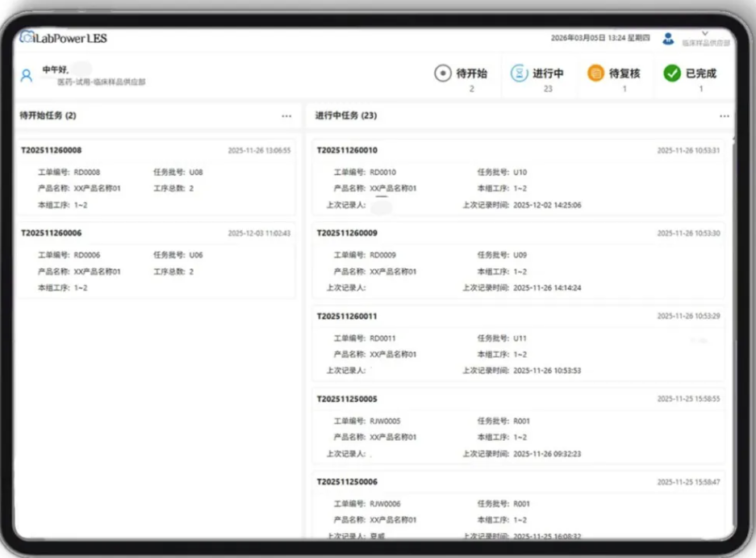Click the iLabPower LES logo icon
The height and width of the screenshot is (558, 756).
click(x=27, y=37)
